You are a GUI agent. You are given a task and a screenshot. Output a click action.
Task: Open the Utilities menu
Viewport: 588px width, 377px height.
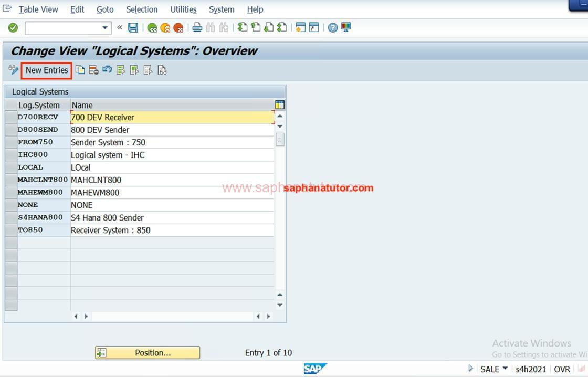[x=183, y=9]
